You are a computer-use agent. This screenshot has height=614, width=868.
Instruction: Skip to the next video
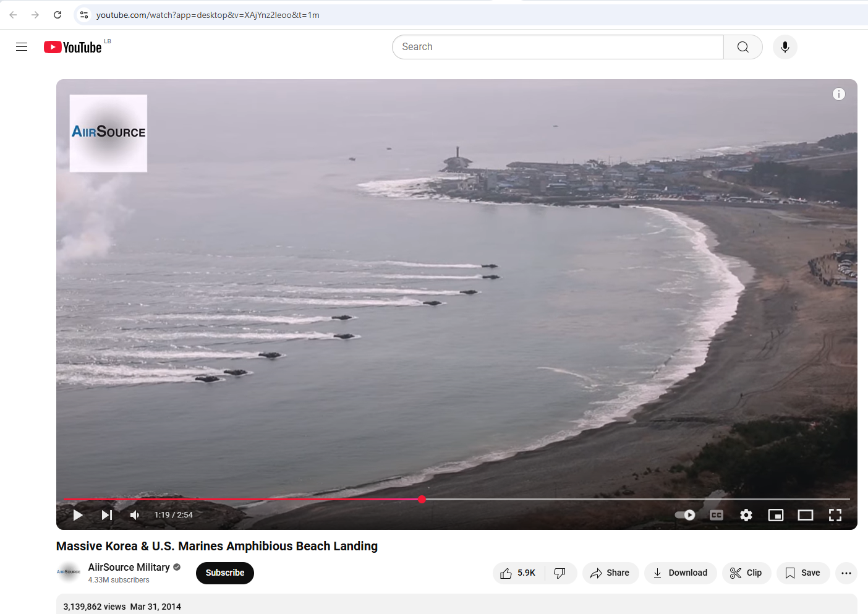point(107,515)
